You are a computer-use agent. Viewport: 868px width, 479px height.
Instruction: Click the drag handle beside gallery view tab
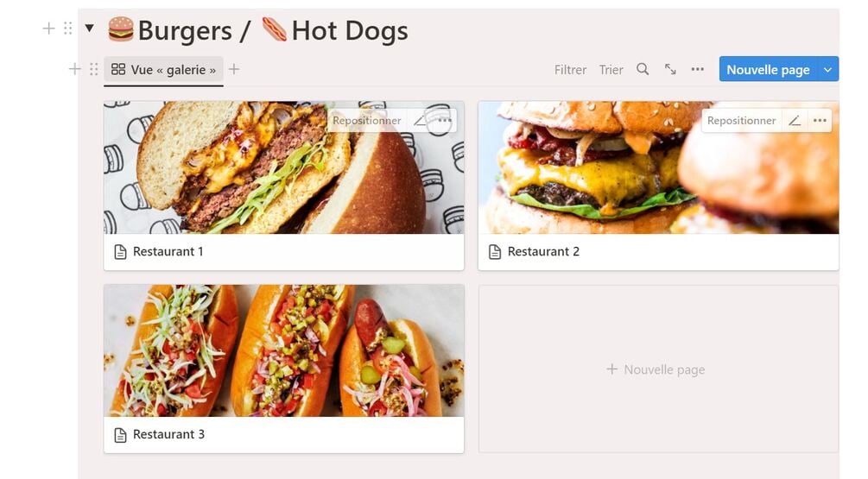[93, 69]
